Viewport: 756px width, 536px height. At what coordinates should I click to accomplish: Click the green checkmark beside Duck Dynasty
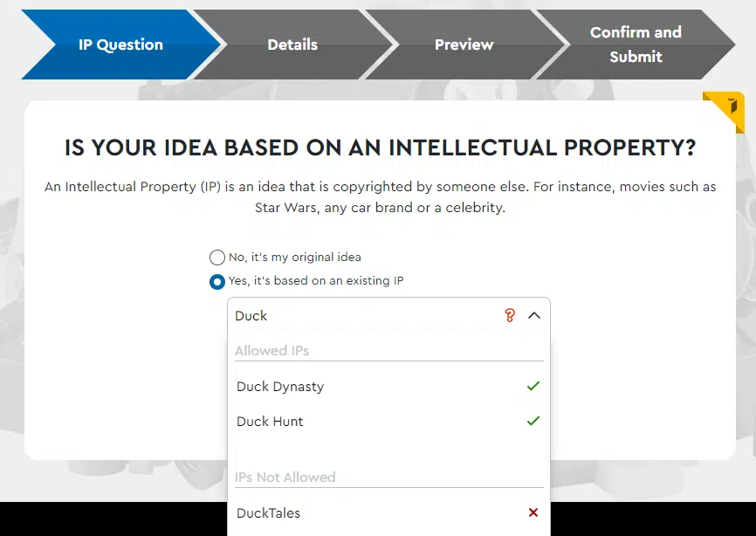533,386
